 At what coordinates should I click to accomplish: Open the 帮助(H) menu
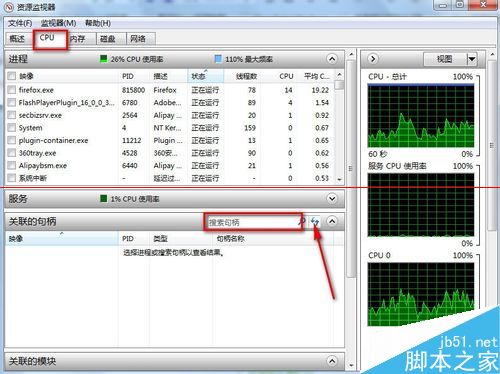click(x=98, y=23)
